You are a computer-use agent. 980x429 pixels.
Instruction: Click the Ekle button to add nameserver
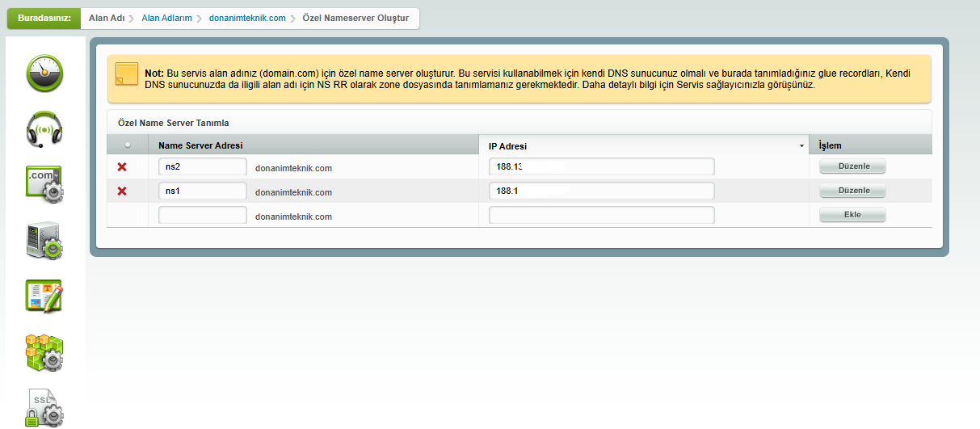coord(853,215)
